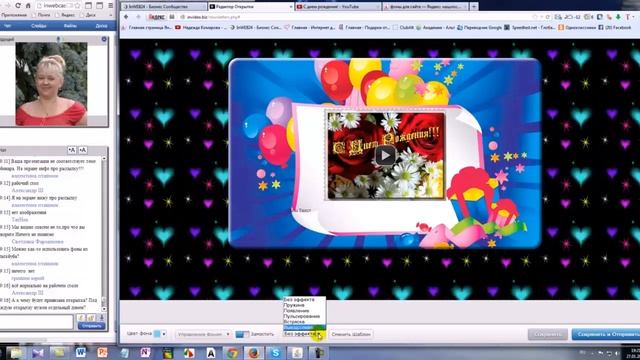This screenshot has width=640, height=360.
Task: Click the presenter webcam thumbnail
Action: click(x=51, y=84)
